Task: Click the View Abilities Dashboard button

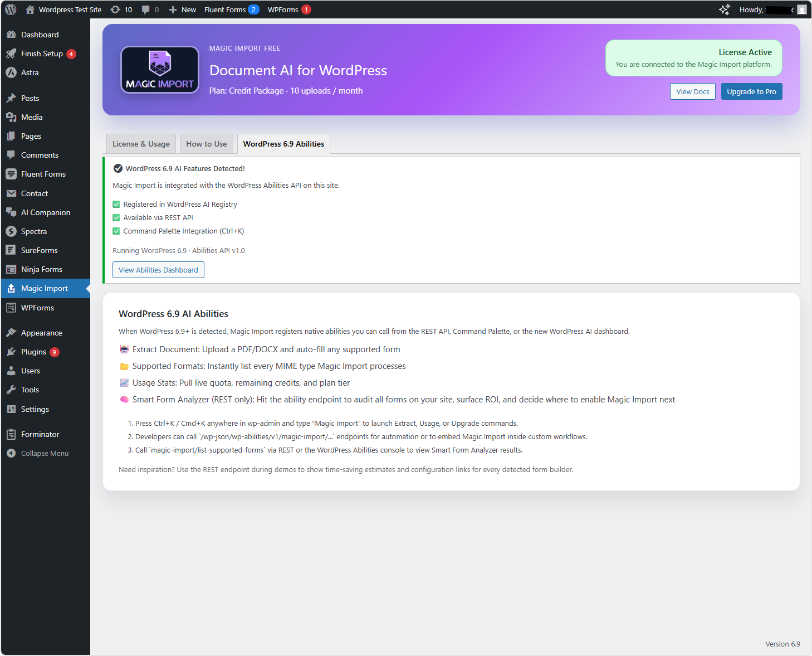Action: (158, 270)
